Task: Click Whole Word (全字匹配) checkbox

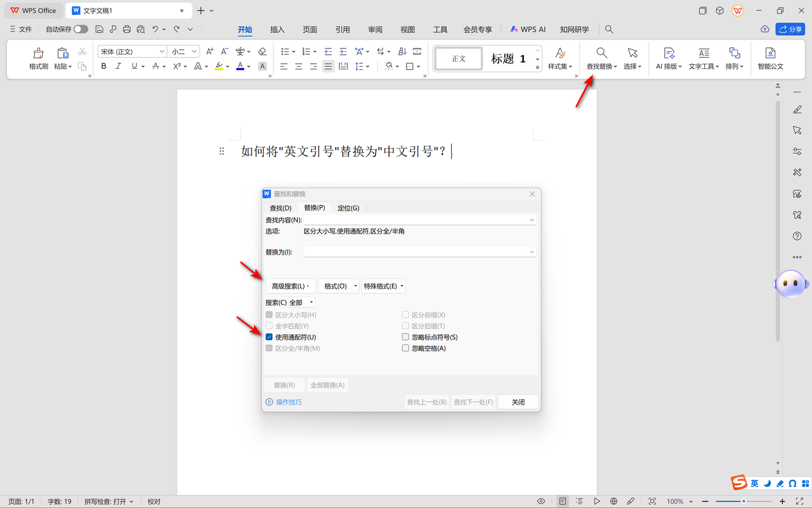Action: [x=269, y=326]
